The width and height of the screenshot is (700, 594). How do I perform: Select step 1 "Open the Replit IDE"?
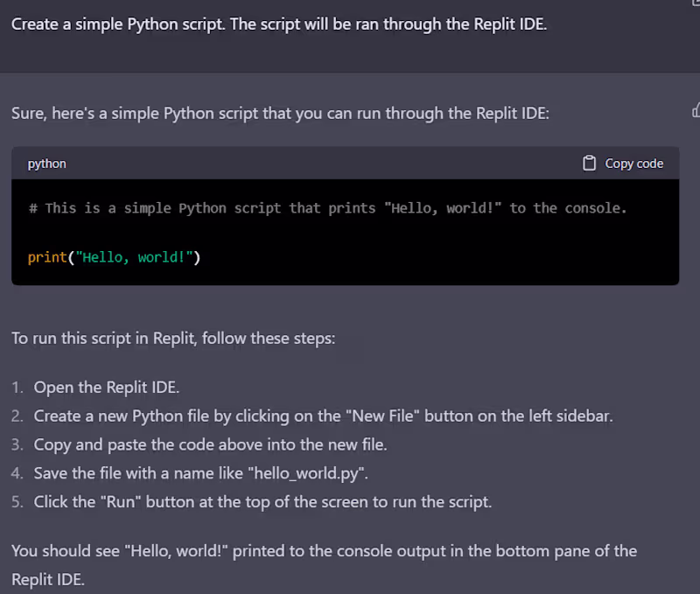[107, 388]
